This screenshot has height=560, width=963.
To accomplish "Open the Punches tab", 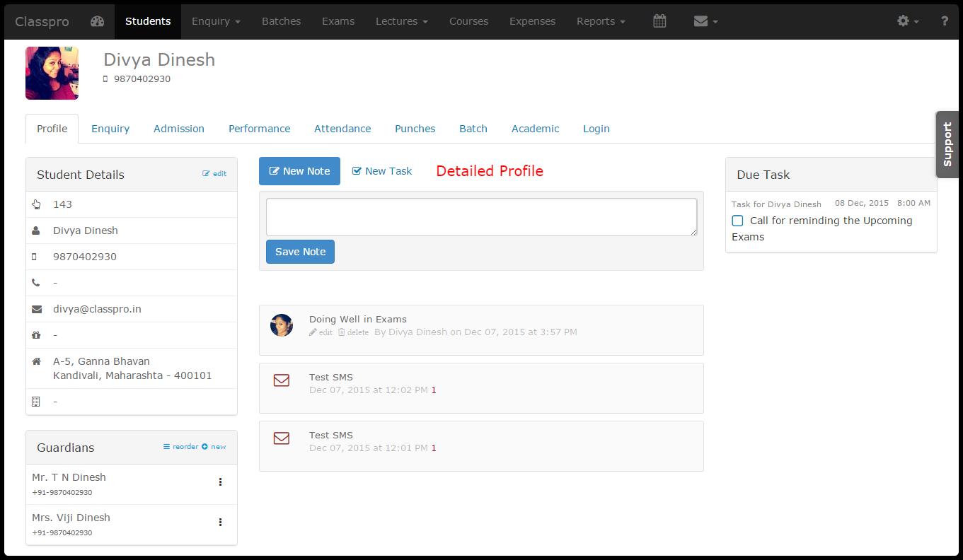I will pyautogui.click(x=415, y=129).
